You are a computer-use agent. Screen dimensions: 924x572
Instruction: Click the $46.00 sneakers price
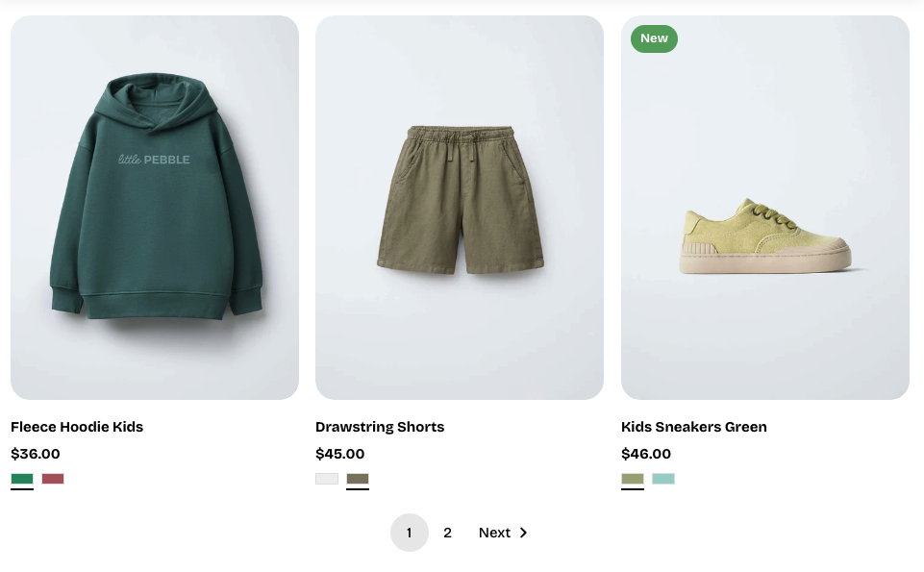646,454
